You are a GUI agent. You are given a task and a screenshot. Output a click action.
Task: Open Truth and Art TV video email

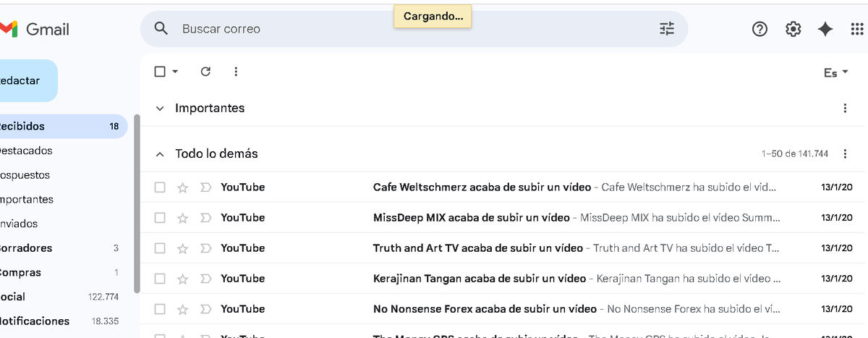(503, 248)
